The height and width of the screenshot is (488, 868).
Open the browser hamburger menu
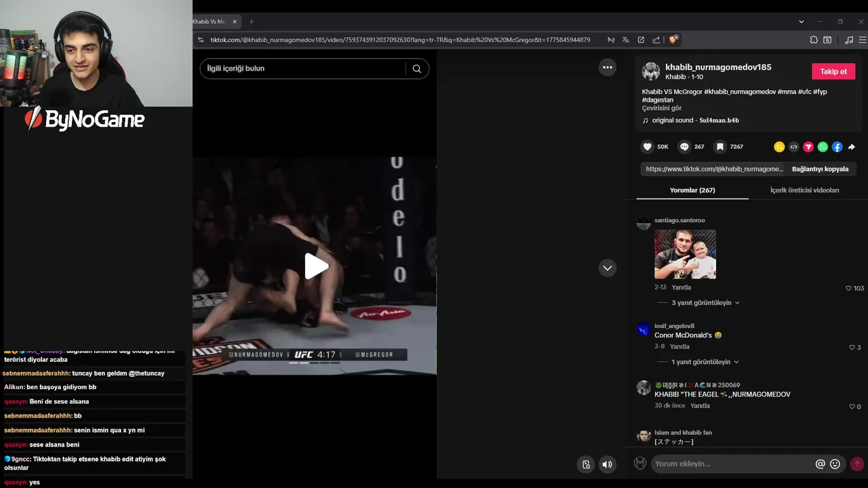tap(864, 40)
